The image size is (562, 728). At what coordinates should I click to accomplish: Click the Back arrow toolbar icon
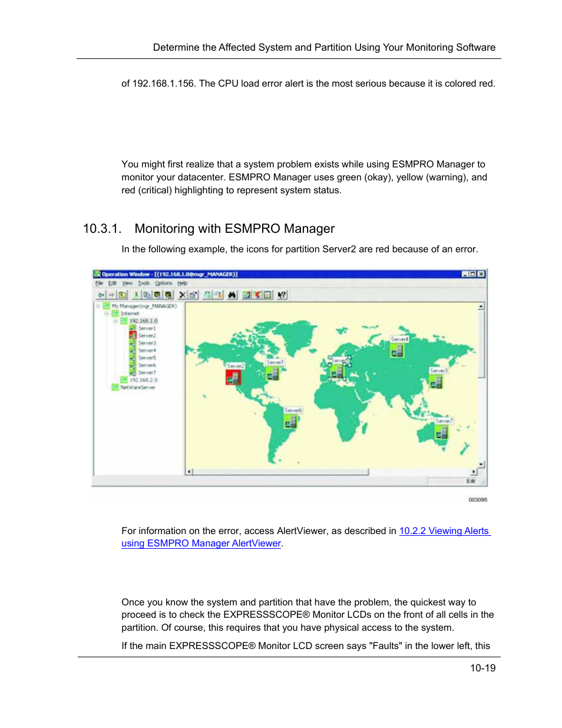(101, 295)
